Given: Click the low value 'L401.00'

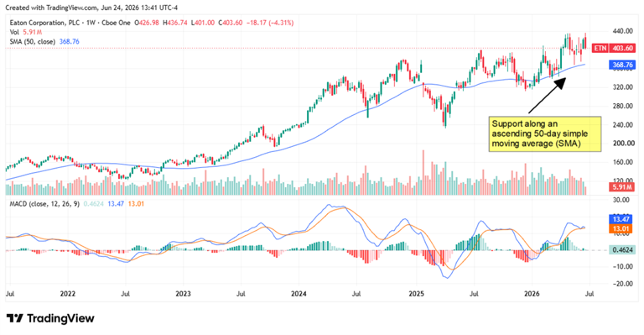Looking at the screenshot, I should (202, 23).
